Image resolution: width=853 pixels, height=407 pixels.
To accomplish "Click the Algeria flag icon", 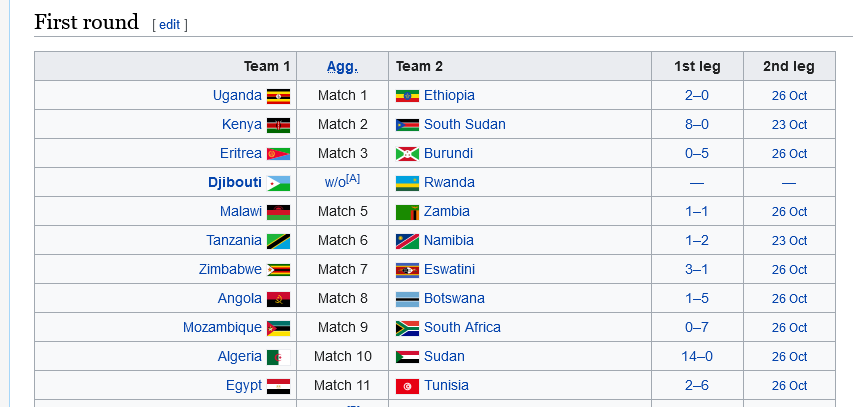I will pos(278,357).
